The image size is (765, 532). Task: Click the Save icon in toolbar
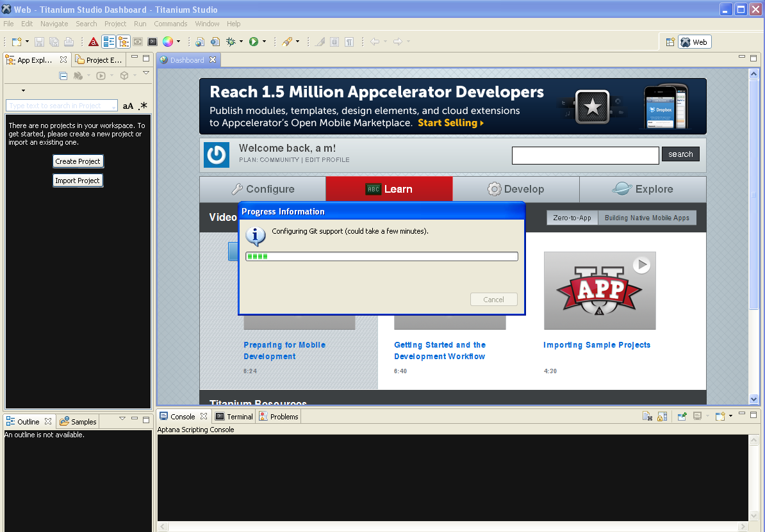point(40,42)
